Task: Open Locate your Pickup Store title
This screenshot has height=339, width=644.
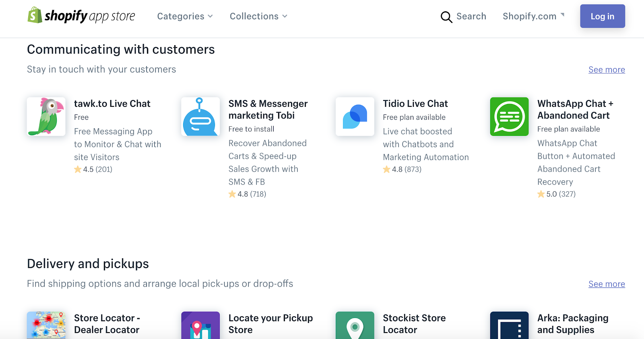Action: click(x=270, y=324)
